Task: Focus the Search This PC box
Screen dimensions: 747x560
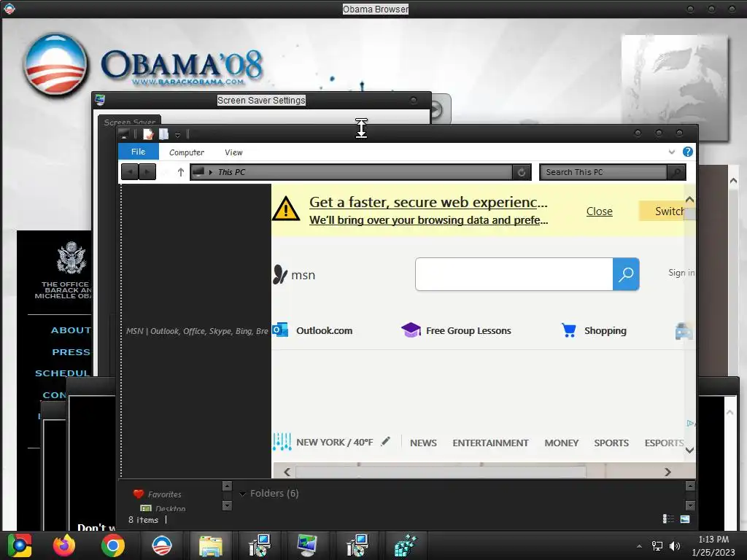Action: pos(603,172)
